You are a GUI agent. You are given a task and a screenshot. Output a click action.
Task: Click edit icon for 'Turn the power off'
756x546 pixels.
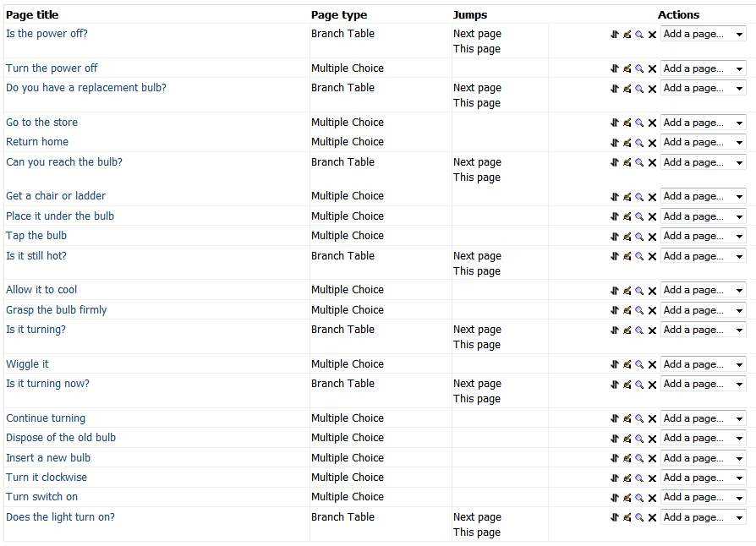627,69
